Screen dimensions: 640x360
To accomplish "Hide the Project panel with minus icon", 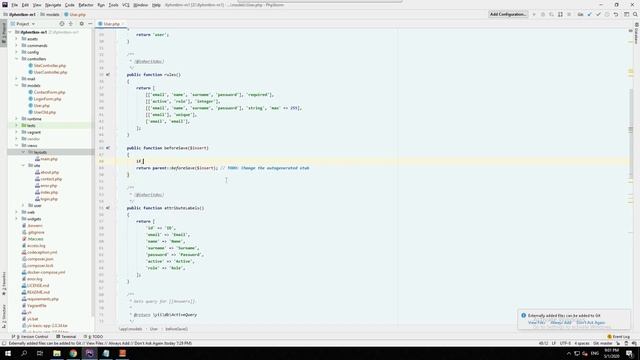I will pyautogui.click(x=90, y=24).
